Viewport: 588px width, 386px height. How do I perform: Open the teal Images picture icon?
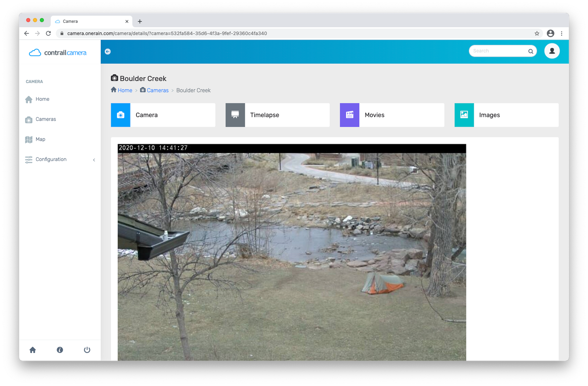pyautogui.click(x=464, y=115)
